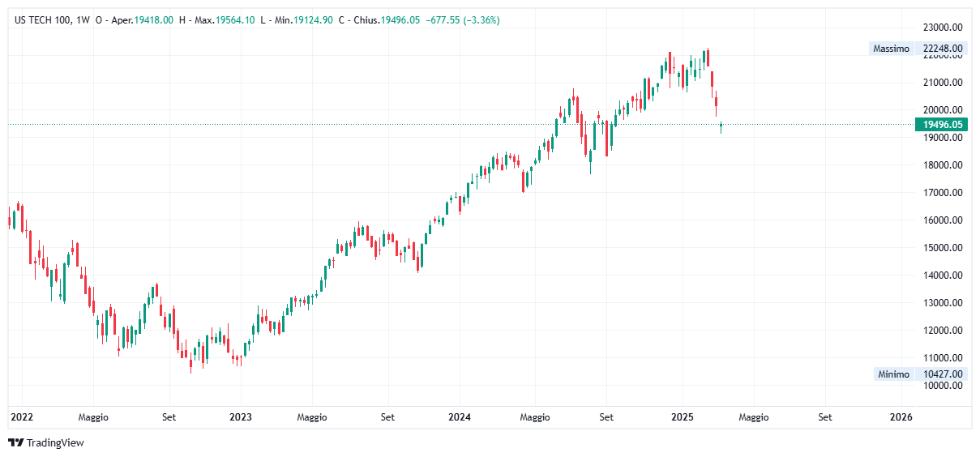The width and height of the screenshot is (980, 457).
Task: Click the 18000.00 price axis label
Action: click(x=943, y=165)
